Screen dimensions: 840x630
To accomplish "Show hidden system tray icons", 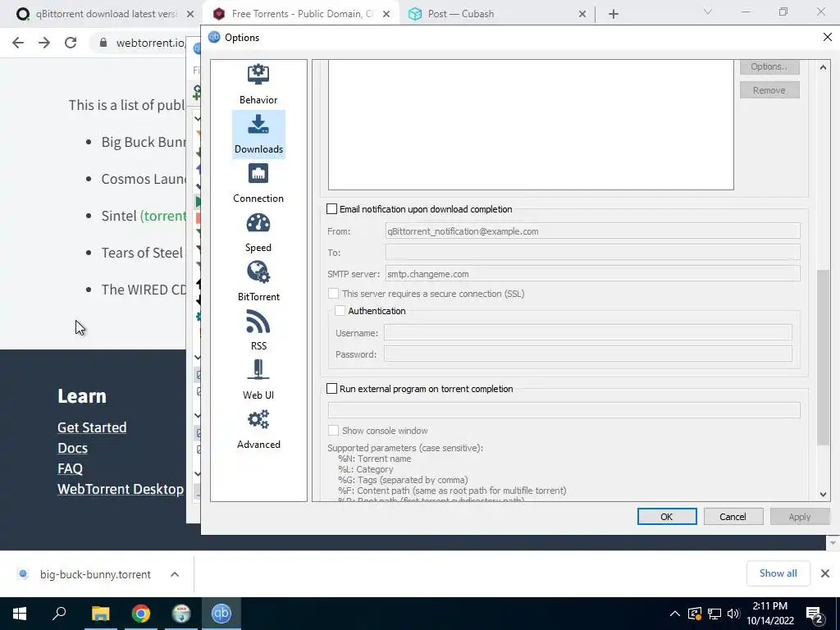I will 675,614.
